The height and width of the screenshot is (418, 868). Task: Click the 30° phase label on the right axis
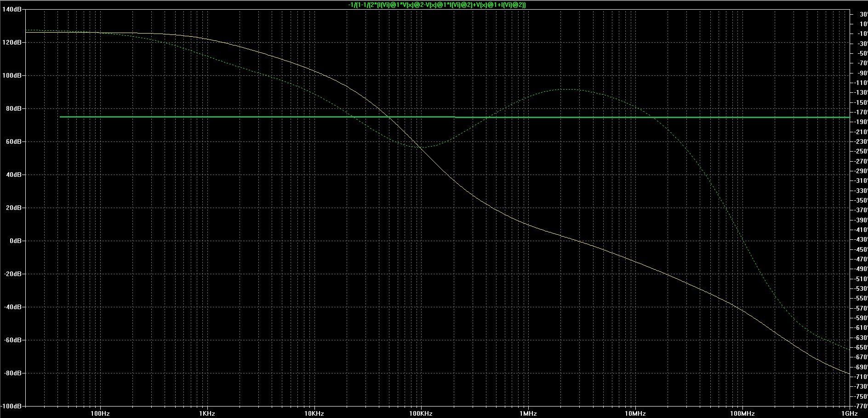click(x=863, y=14)
